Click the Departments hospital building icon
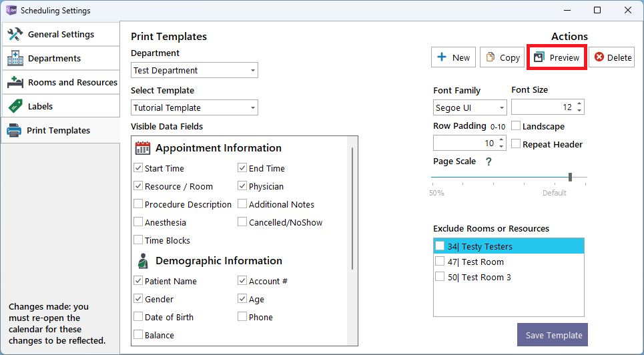 pyautogui.click(x=15, y=58)
